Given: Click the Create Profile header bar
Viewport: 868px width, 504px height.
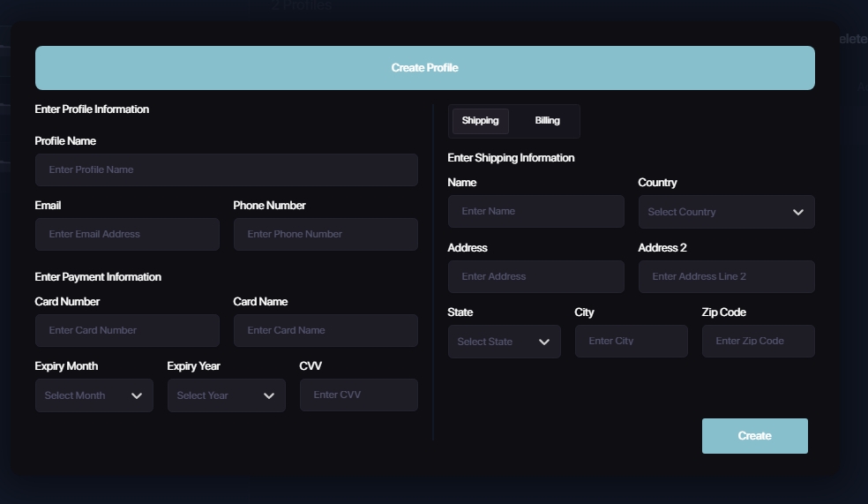Looking at the screenshot, I should tap(424, 68).
